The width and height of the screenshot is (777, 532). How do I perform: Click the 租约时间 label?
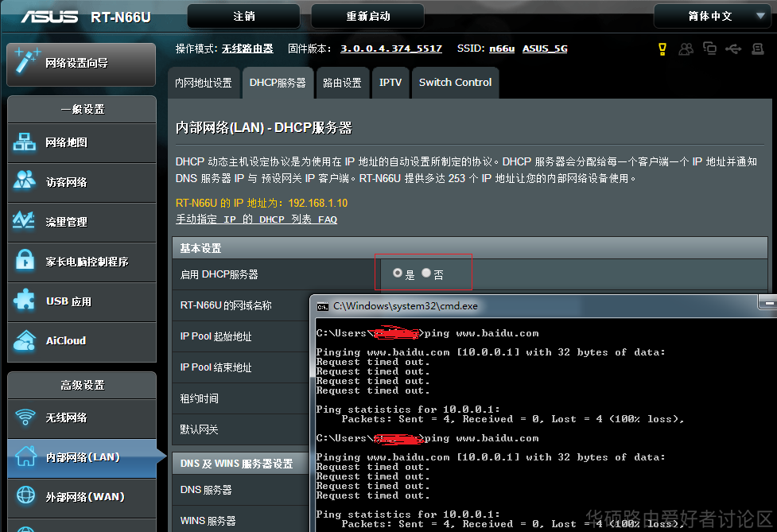(199, 398)
